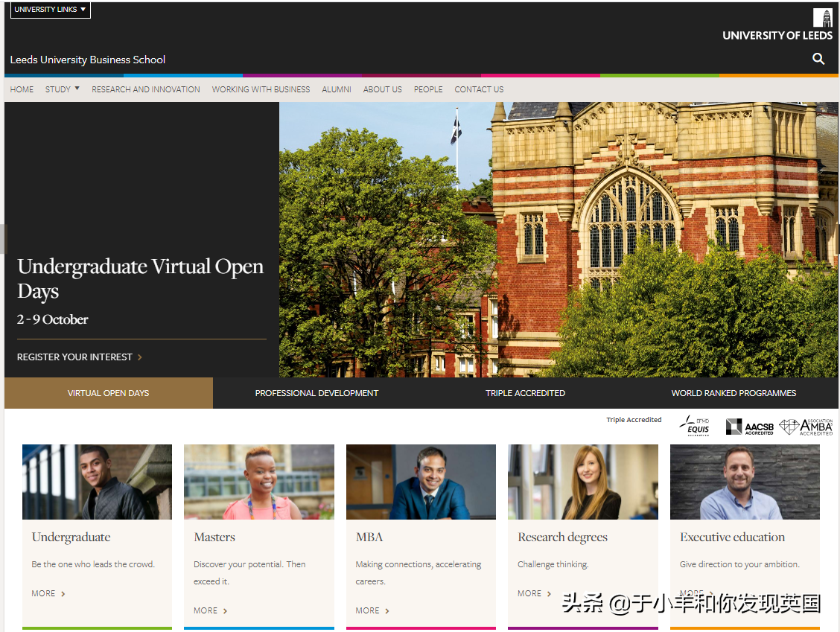The height and width of the screenshot is (632, 840).
Task: Click '2 - 9 October' date text
Action: click(52, 320)
